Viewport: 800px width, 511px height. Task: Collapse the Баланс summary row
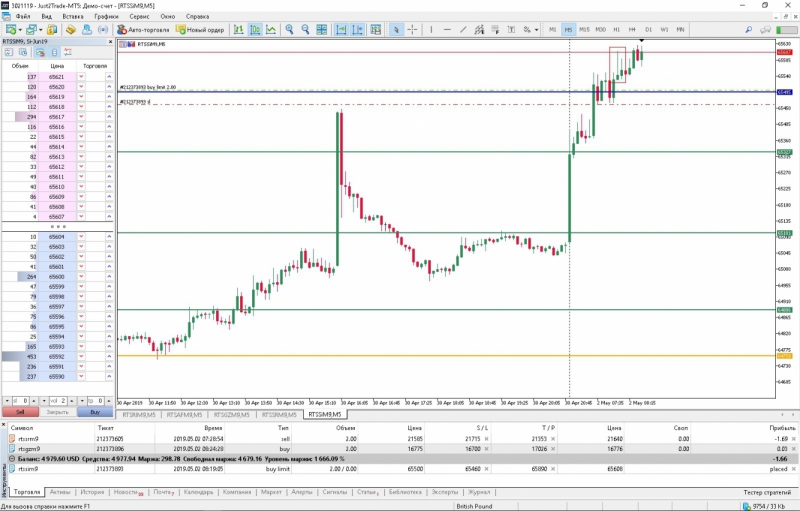(x=12, y=459)
